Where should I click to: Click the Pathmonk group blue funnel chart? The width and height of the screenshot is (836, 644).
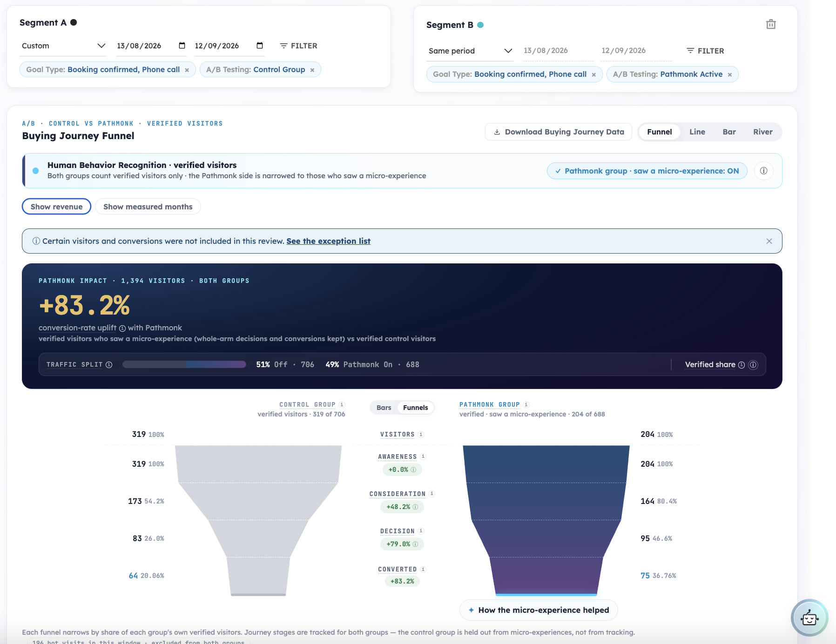(546, 520)
